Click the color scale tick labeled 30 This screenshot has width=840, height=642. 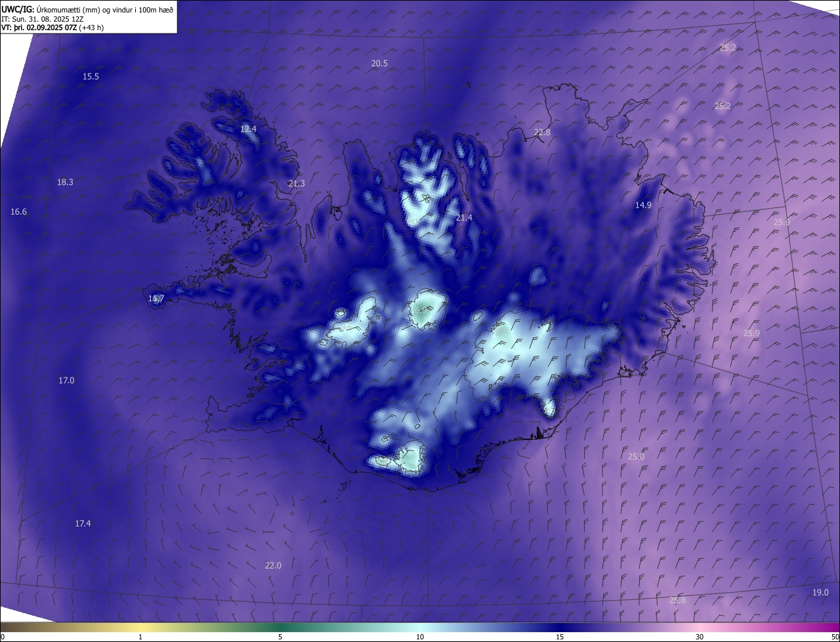coord(700,637)
